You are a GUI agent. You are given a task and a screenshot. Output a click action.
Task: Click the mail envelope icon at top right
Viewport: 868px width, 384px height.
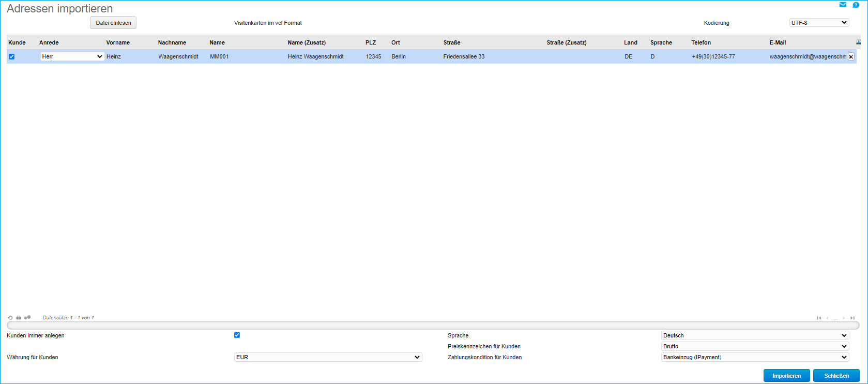[x=843, y=5]
